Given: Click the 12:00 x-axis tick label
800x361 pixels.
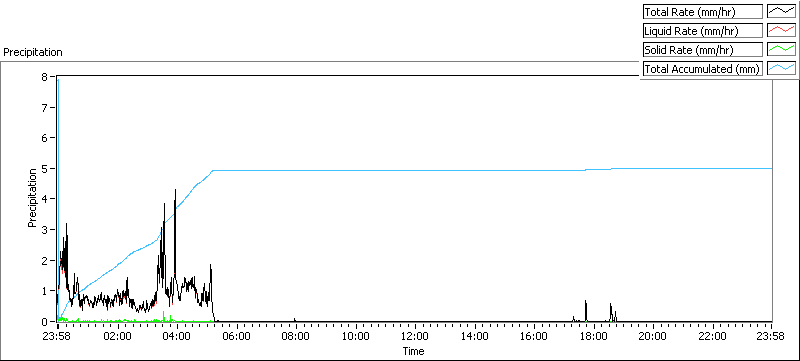Looking at the screenshot, I should pyautogui.click(x=415, y=337).
